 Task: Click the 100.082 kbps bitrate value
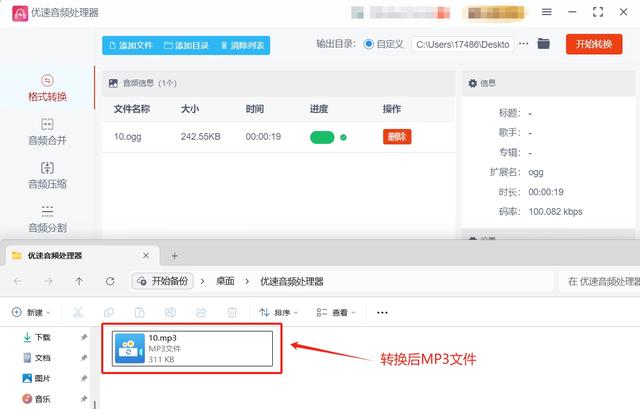[x=555, y=211]
